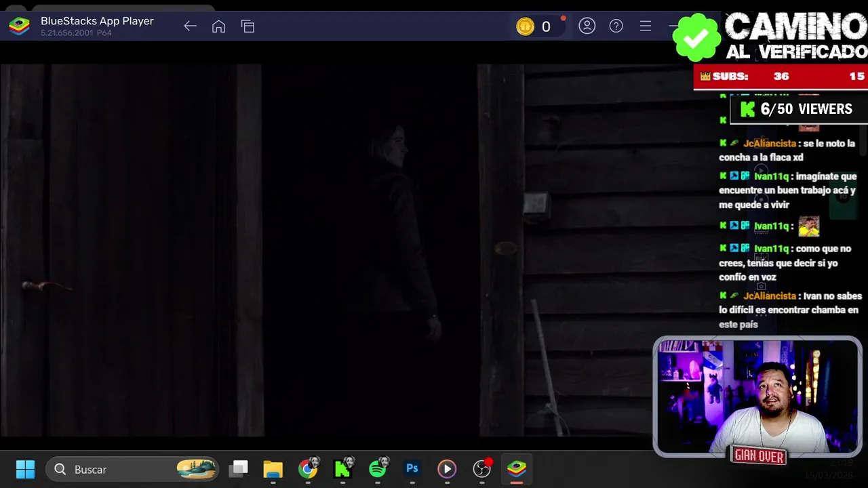
Task: Open Photoshop from the taskbar
Action: [x=412, y=468]
